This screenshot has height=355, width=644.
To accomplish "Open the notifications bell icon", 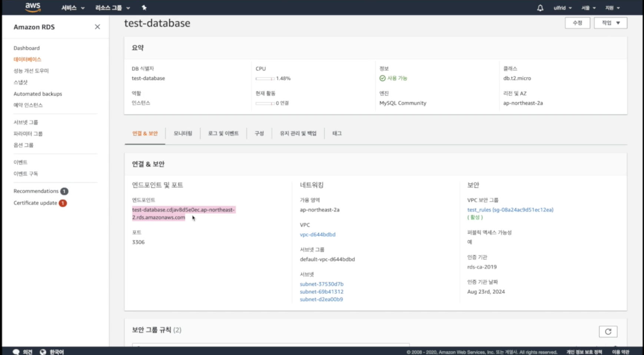I will [540, 8].
